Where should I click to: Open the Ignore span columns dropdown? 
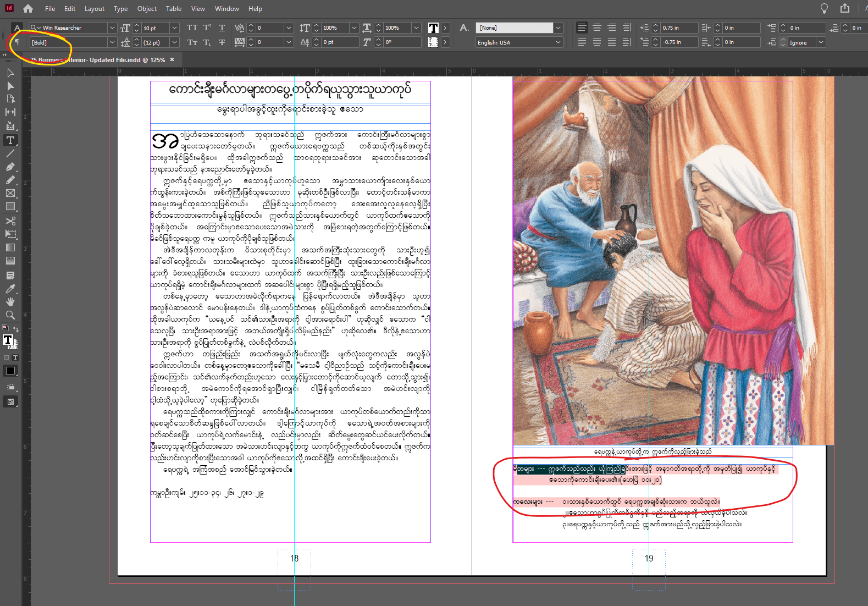(821, 42)
